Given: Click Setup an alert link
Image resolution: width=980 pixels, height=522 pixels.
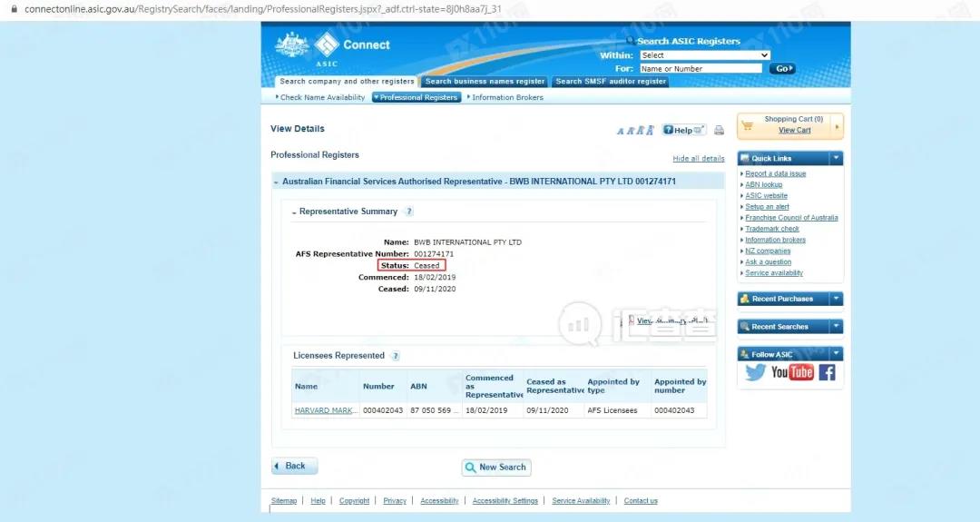Looking at the screenshot, I should [767, 207].
